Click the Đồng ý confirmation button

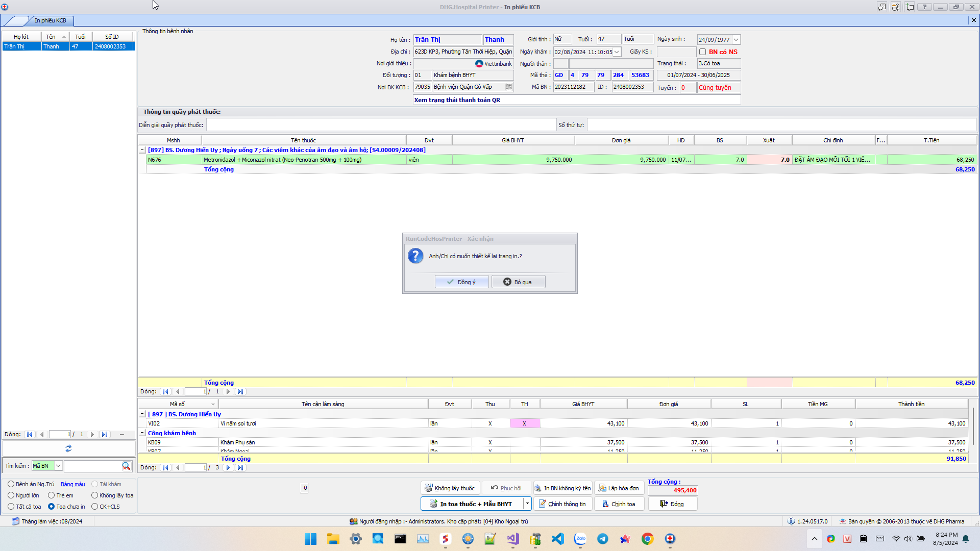click(x=461, y=282)
